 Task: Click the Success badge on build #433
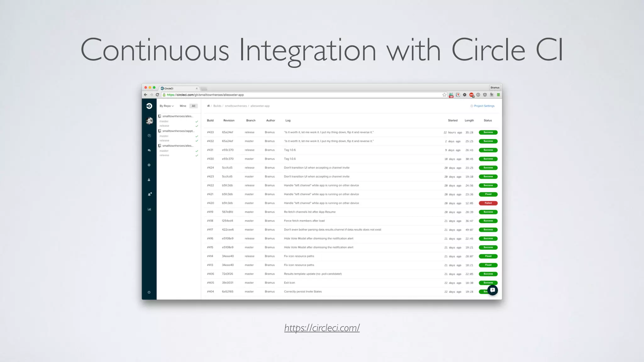coord(488,132)
